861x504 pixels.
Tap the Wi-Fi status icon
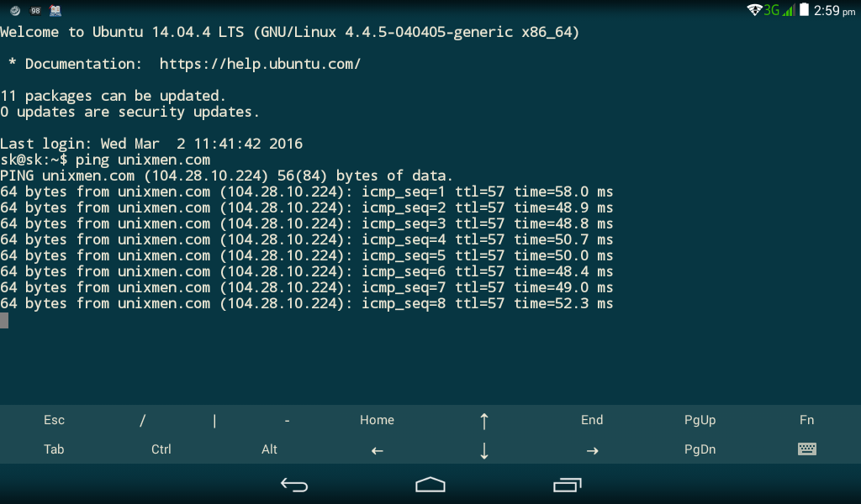754,10
